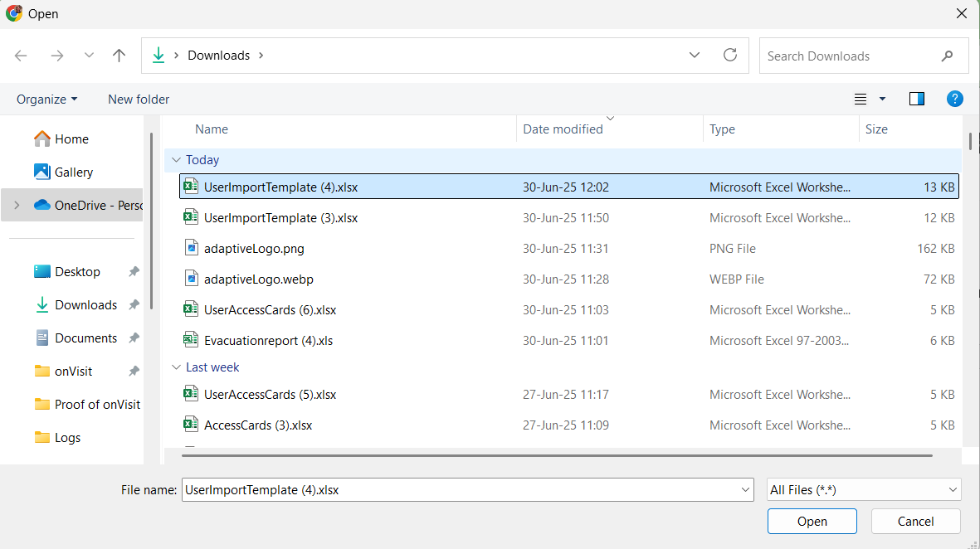Go up one folder level
This screenshot has height=549, width=980.
119,56
